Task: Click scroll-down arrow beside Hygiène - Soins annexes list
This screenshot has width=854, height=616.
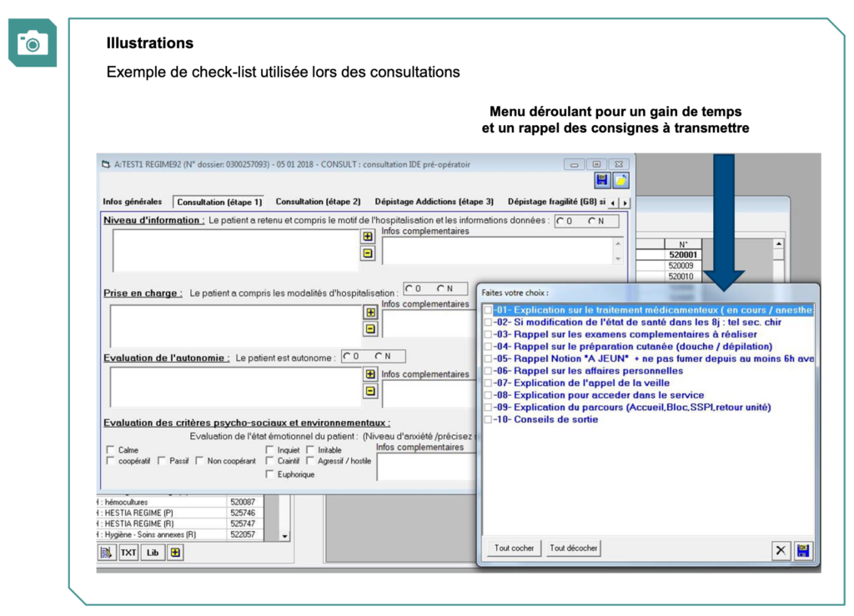Action: (x=284, y=536)
